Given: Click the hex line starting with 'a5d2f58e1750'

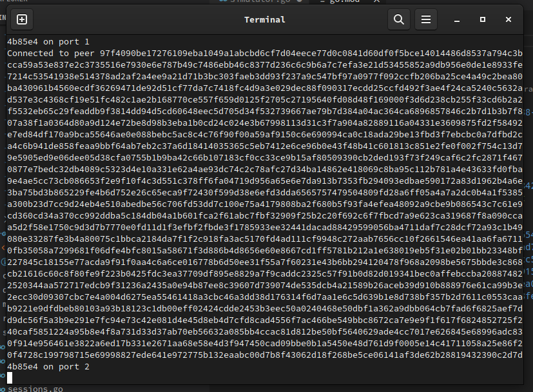Looking at the screenshot, I should 265,228.
